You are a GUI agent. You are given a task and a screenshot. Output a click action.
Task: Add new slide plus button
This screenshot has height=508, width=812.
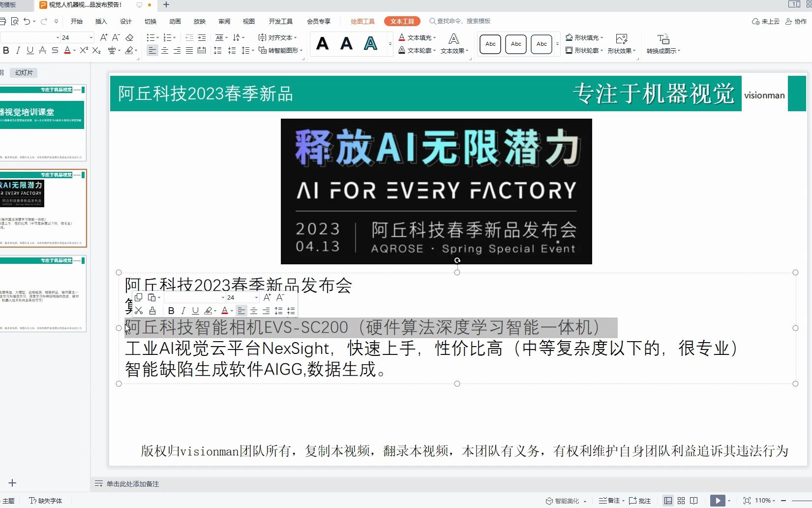[12, 483]
